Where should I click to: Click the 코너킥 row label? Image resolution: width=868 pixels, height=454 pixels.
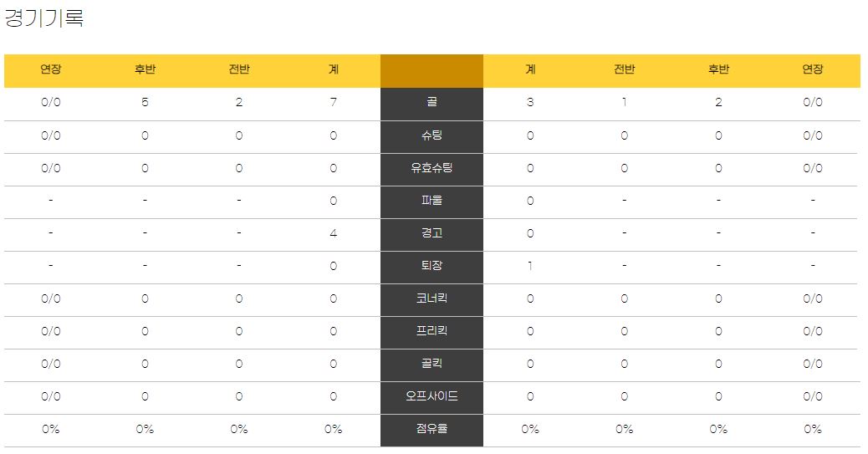431,298
